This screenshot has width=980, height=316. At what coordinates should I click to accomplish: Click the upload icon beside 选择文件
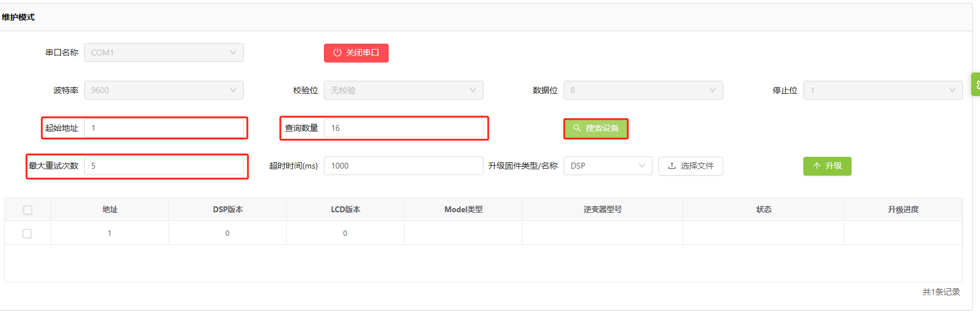pos(672,166)
